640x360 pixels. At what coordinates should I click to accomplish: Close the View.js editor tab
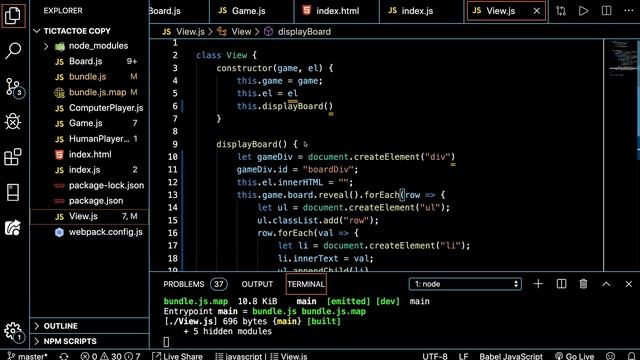pyautogui.click(x=537, y=11)
